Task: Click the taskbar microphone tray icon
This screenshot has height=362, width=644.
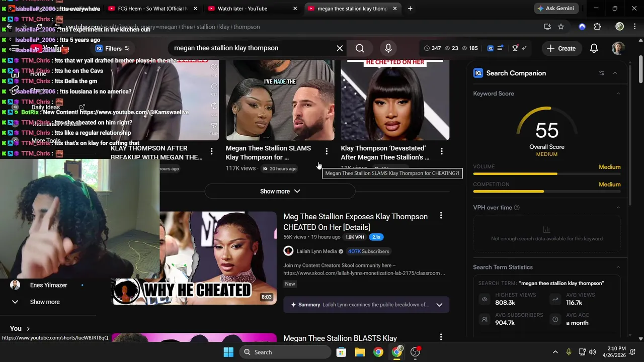Action: [569, 352]
